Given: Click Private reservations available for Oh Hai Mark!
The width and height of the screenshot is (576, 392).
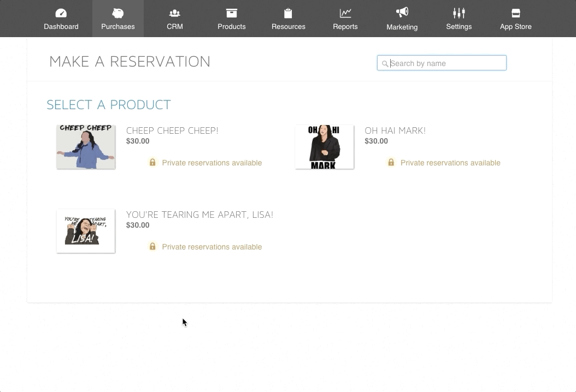Looking at the screenshot, I should click(x=450, y=163).
